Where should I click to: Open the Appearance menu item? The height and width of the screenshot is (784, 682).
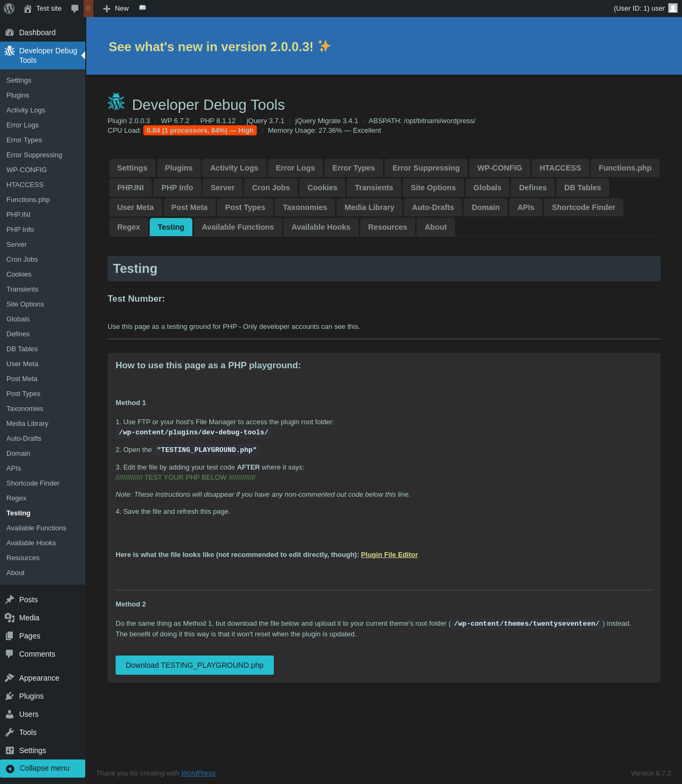click(x=43, y=678)
